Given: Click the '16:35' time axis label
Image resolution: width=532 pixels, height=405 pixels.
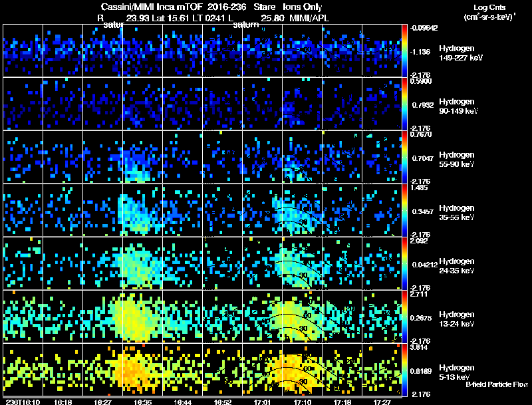Looking at the screenshot, I should 142,402.
